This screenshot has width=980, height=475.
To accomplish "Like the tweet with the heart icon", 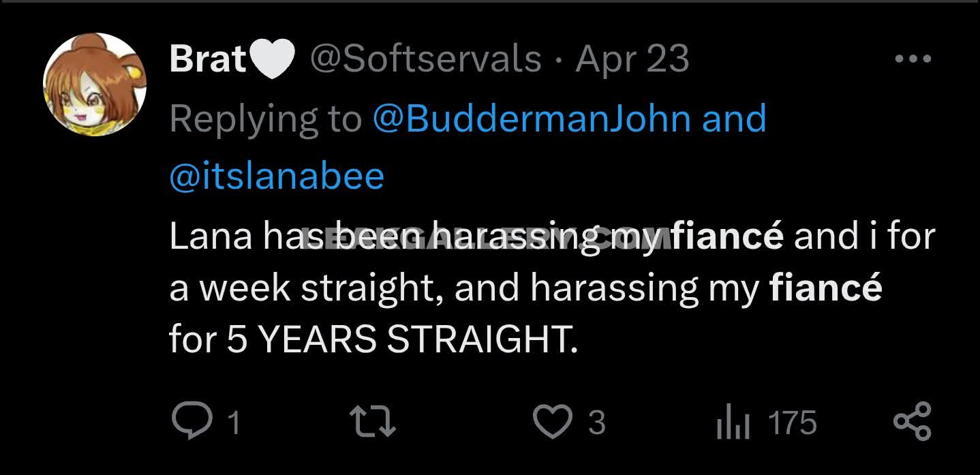I will (x=552, y=420).
